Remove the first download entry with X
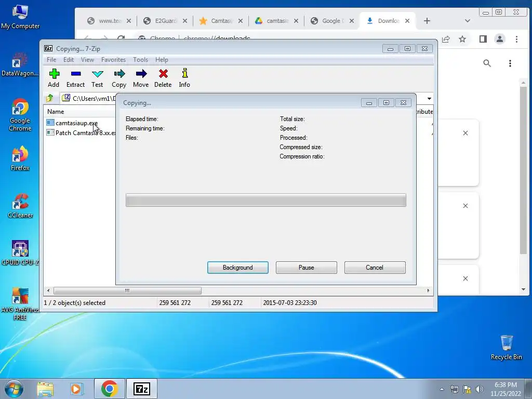Screen dimensions: 532x399 click(465, 133)
